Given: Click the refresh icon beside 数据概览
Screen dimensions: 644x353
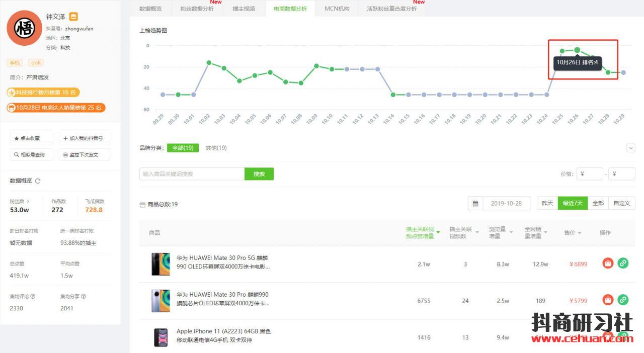Looking at the screenshot, I should tap(38, 181).
